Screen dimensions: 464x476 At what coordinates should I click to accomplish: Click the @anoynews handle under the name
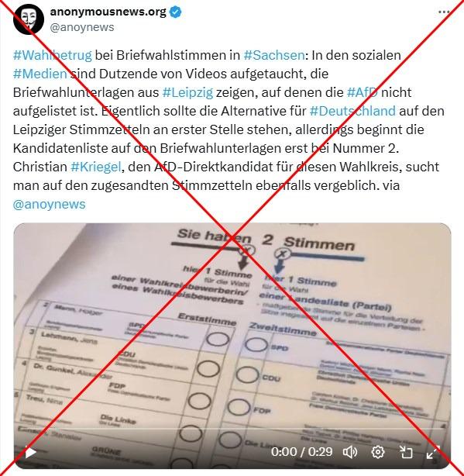coord(82,27)
